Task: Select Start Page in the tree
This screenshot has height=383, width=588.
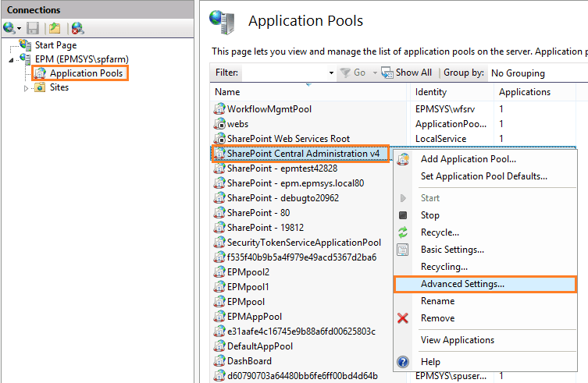Action: (55, 45)
